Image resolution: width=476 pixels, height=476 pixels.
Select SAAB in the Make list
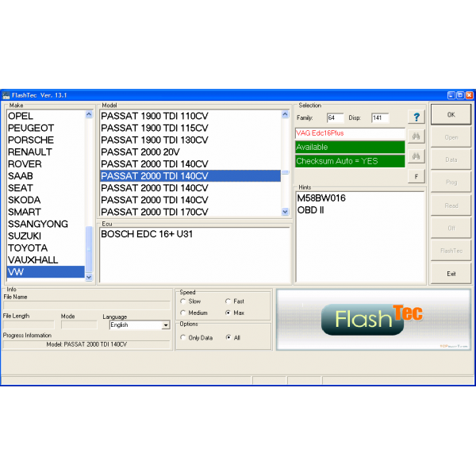(45, 176)
